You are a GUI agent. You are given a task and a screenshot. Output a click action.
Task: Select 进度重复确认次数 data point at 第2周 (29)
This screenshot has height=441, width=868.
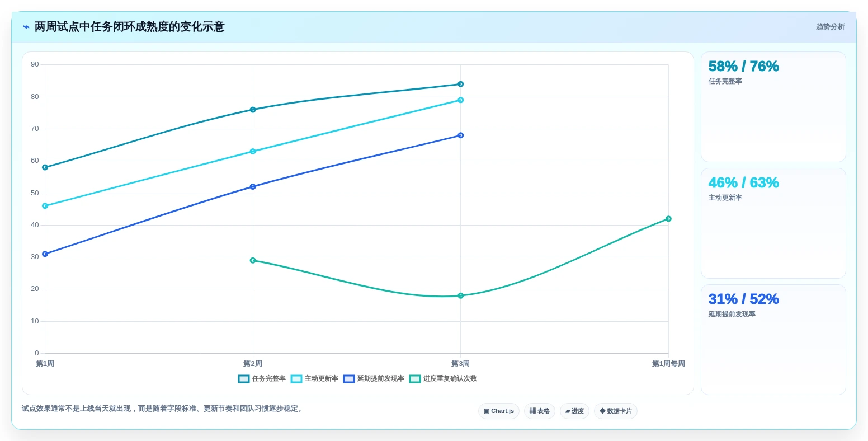[253, 260]
